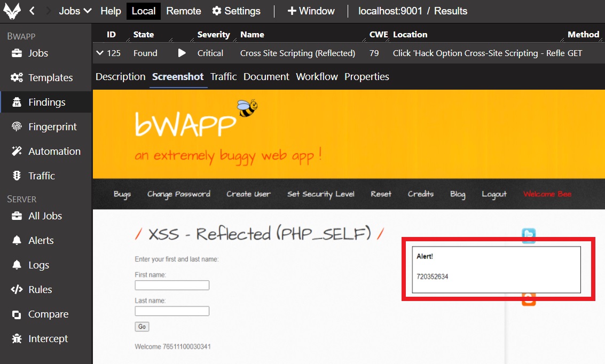
Task: Click the Twitter bird icon
Action: pyautogui.click(x=529, y=235)
